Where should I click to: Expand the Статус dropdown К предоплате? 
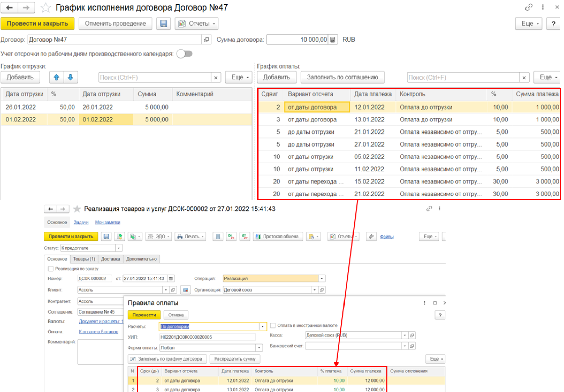tap(119, 248)
